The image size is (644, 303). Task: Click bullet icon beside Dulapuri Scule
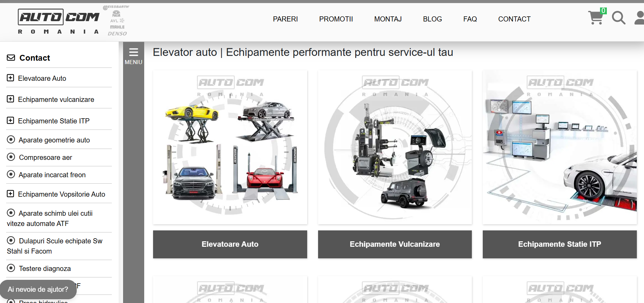[11, 240]
